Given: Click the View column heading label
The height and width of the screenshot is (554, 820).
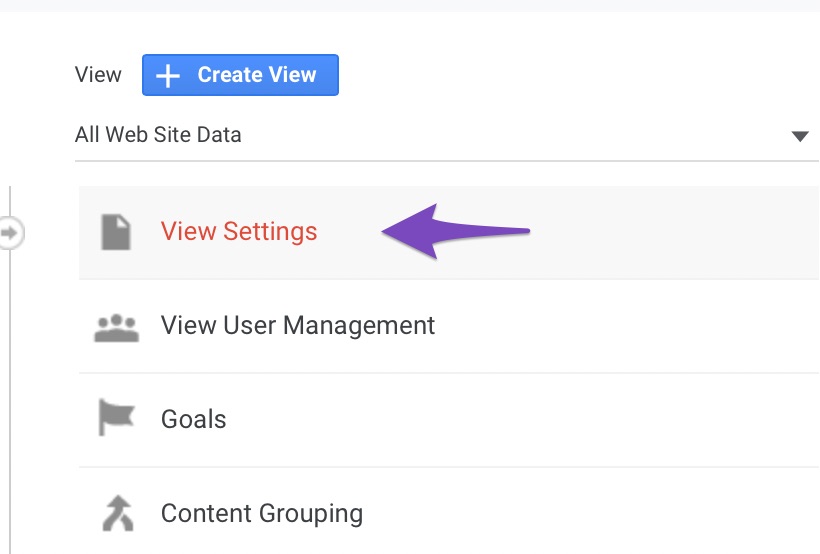Looking at the screenshot, I should (x=98, y=75).
